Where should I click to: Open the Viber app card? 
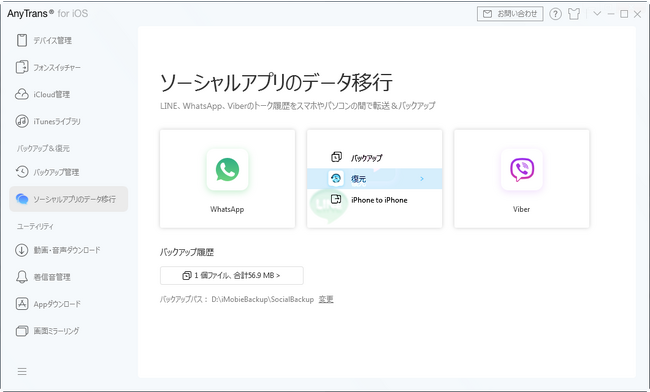(521, 179)
